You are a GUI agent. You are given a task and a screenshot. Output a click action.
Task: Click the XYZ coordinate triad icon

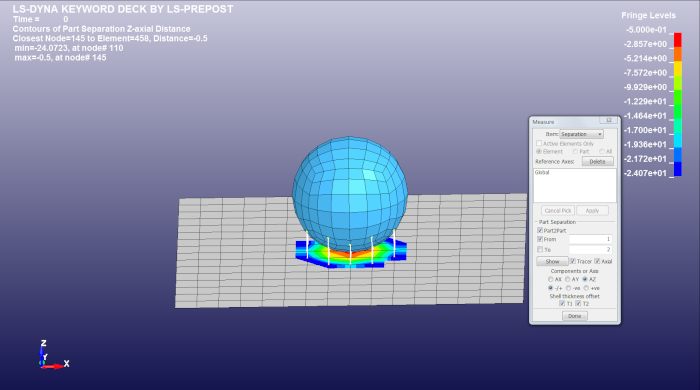[53, 356]
